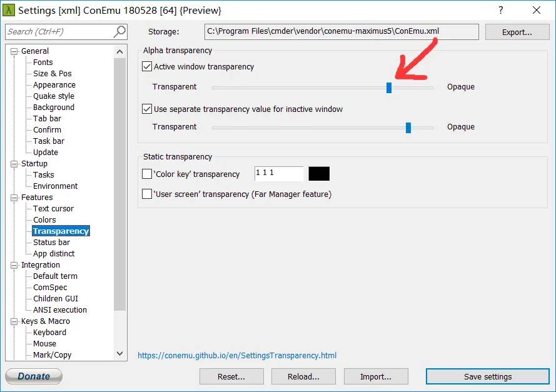556x392 pixels.
Task: Click the inactive window transparency slider thumb
Action: [408, 128]
